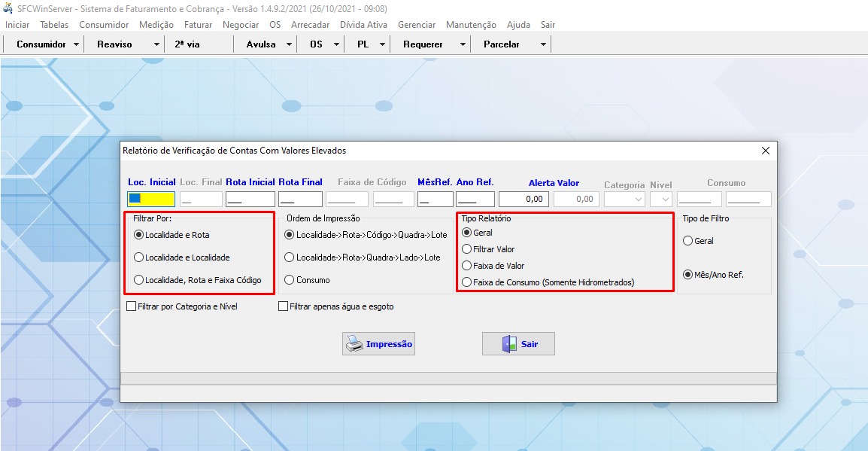The width and height of the screenshot is (868, 451).
Task: Open the Reaviso toolbar dropdown arrow
Action: (156, 44)
